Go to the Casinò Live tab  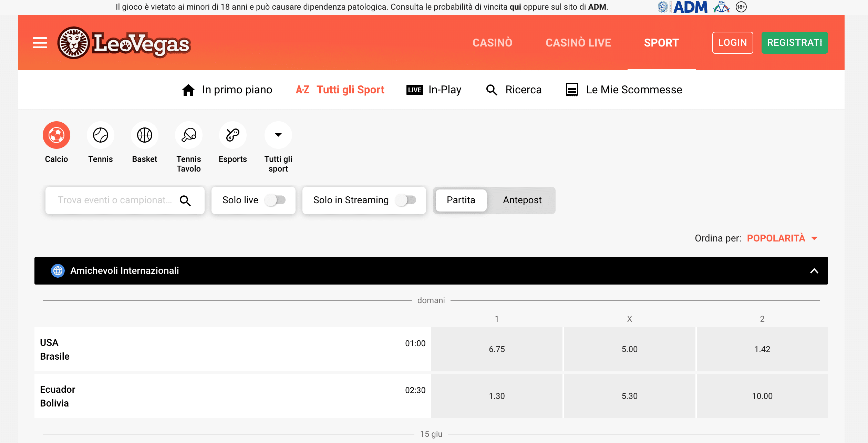[x=578, y=43]
